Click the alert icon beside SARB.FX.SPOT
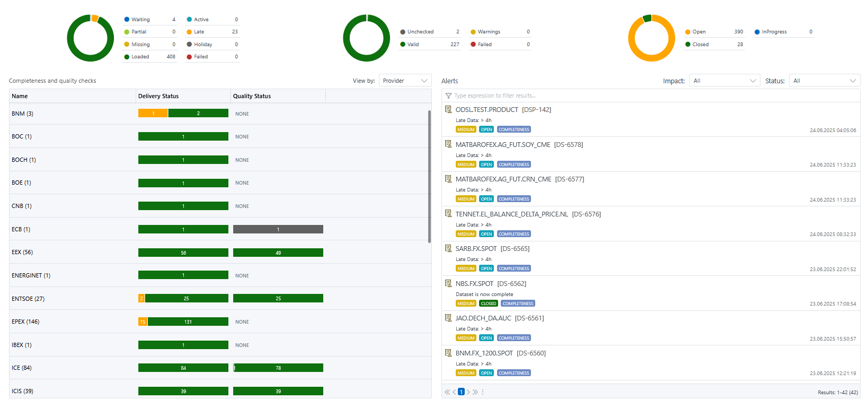868x408 pixels. 448,248
